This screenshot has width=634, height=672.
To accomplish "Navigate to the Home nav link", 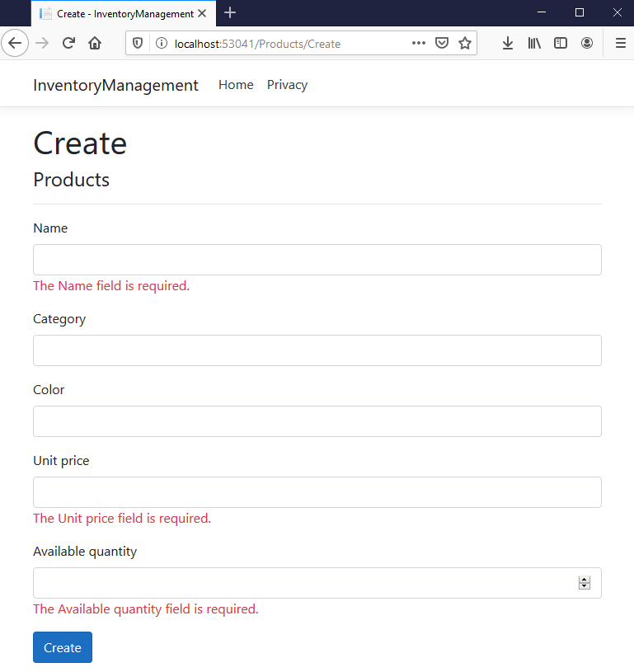I will (236, 85).
